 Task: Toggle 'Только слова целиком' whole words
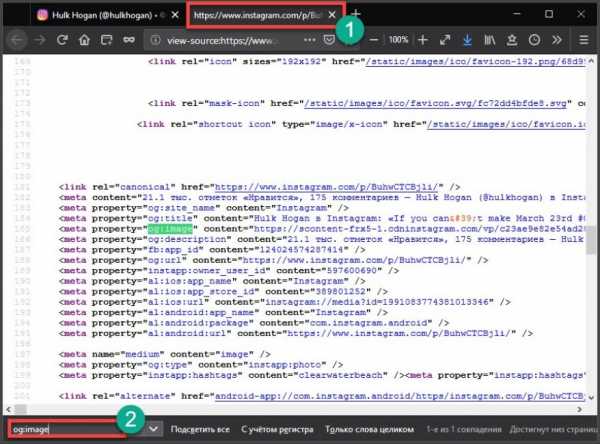pyautogui.click(x=370, y=429)
